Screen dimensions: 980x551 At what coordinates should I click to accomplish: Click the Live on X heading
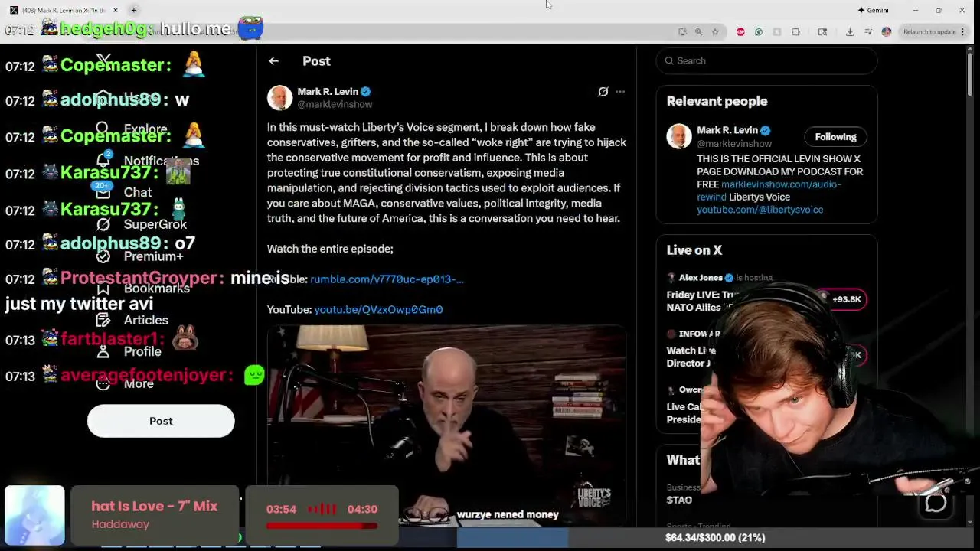coord(694,250)
